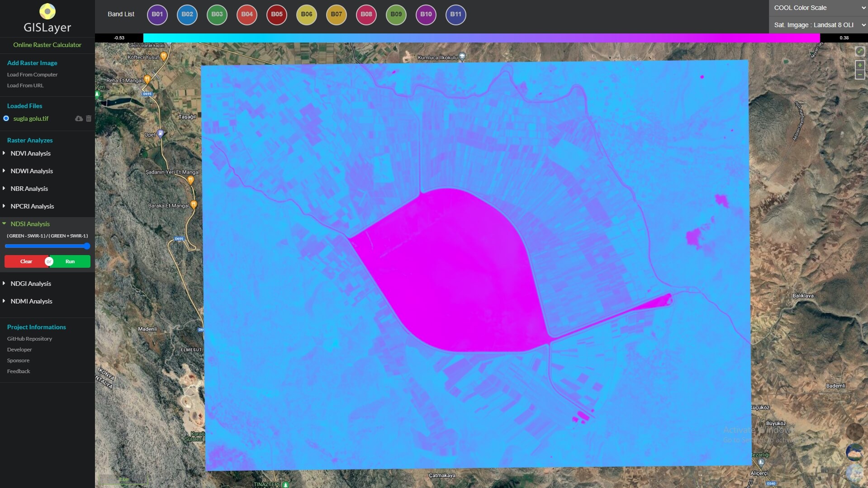The width and height of the screenshot is (868, 488).
Task: Switch to the light basemap thumbnail
Action: point(854,473)
